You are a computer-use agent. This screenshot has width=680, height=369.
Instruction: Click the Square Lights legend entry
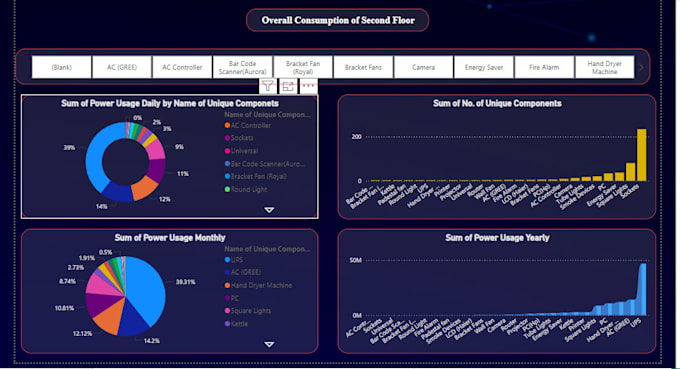[248, 311]
